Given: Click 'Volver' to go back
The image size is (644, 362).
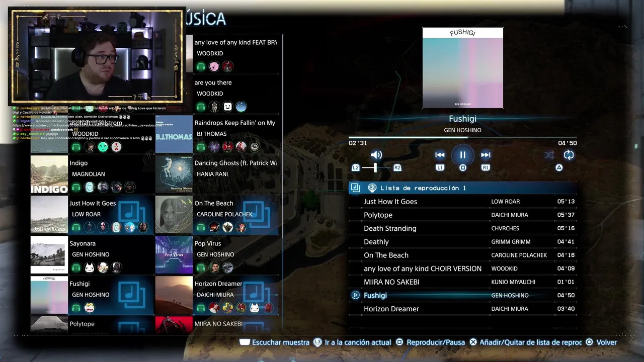Looking at the screenshot, I should pos(601,342).
